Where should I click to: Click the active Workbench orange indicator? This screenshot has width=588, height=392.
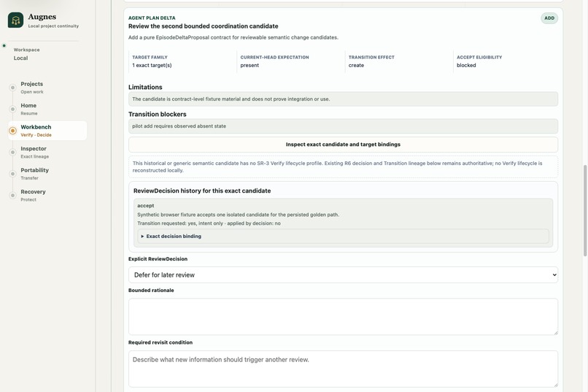[12, 131]
